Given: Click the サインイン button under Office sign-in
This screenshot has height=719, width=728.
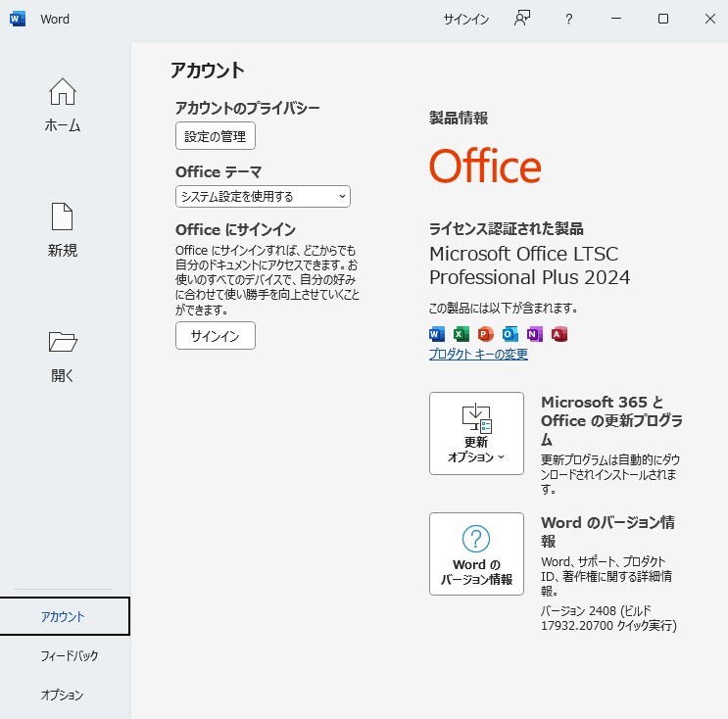Looking at the screenshot, I should [x=216, y=335].
